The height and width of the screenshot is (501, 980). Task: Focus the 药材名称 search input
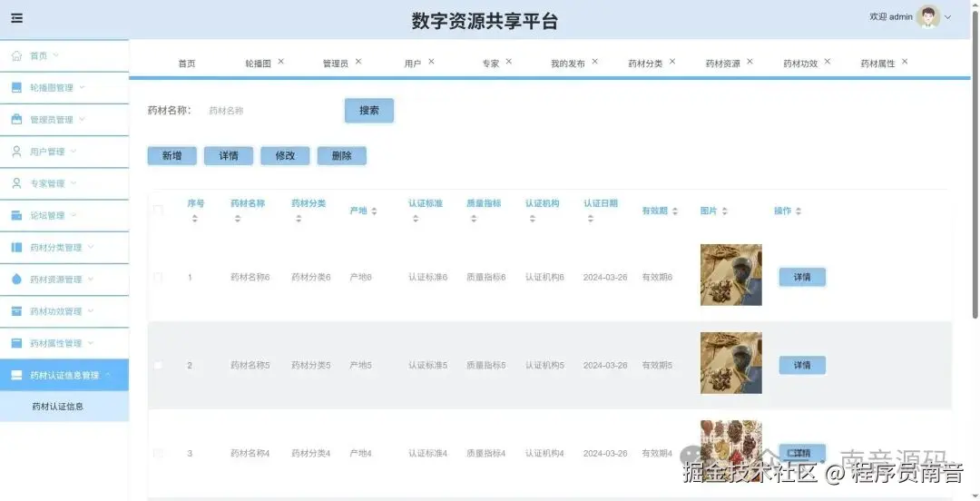[269, 111]
